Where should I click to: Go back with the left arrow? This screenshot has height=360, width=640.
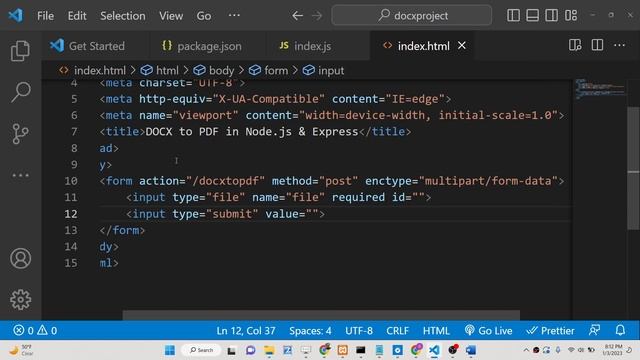click(x=297, y=16)
